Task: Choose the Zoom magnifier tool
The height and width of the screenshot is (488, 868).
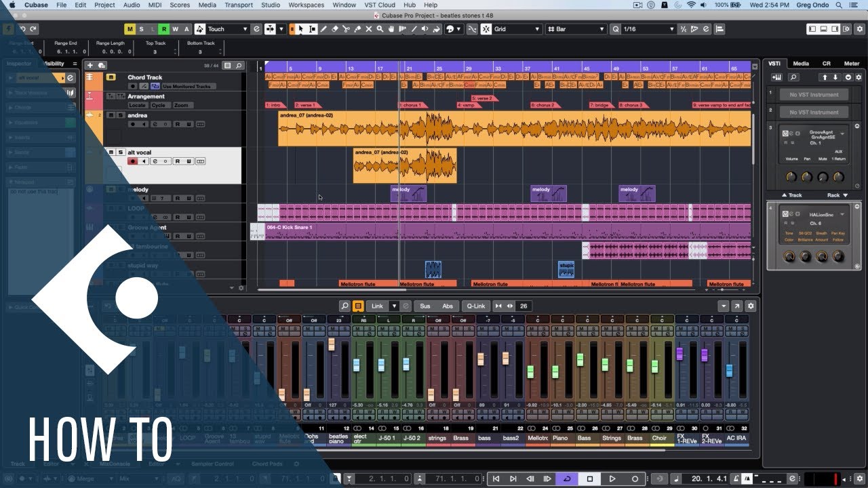Action: 380,29
